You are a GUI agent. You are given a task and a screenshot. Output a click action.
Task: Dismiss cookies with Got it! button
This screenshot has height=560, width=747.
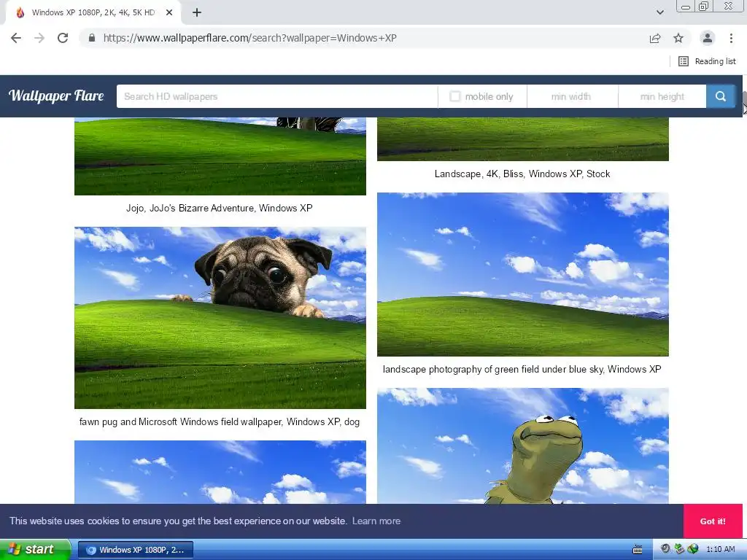(x=713, y=521)
